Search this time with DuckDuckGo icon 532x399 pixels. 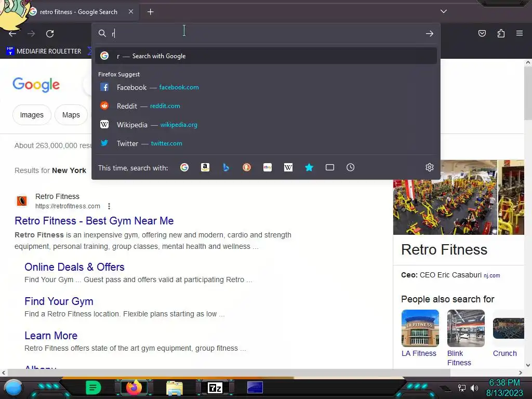(x=247, y=167)
